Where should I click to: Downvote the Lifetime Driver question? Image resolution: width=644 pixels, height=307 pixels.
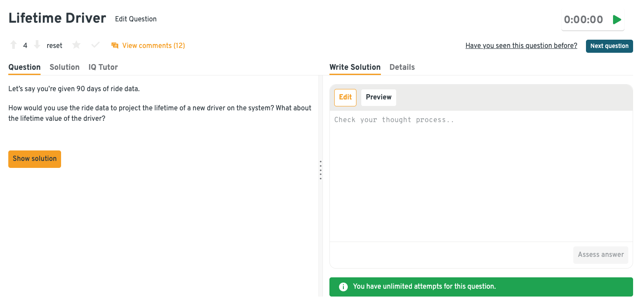[37, 45]
